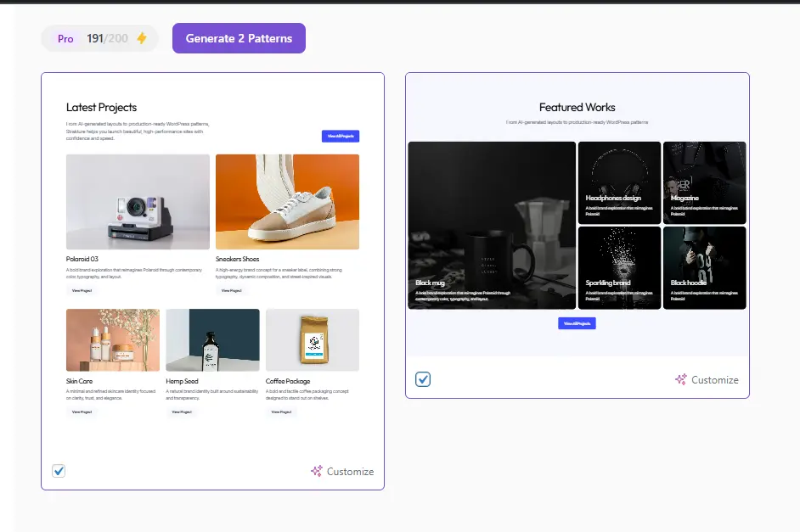Click the Black mug featured tile

coord(492,225)
